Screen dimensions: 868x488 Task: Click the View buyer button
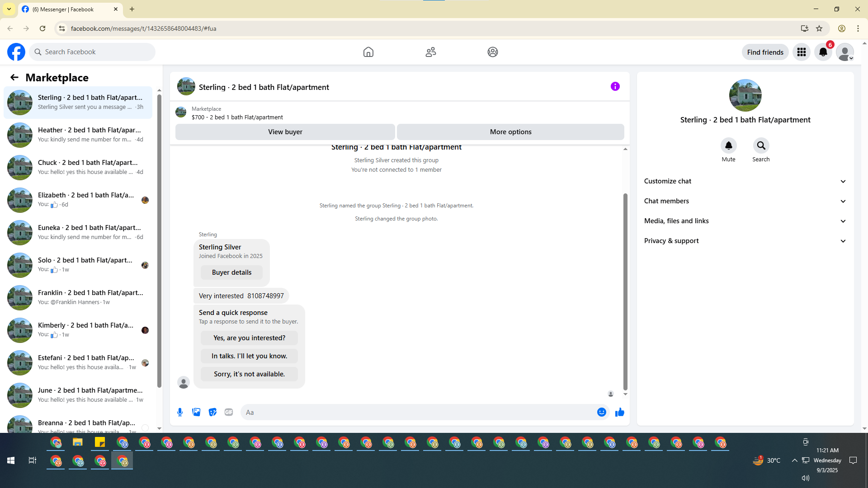pyautogui.click(x=285, y=132)
